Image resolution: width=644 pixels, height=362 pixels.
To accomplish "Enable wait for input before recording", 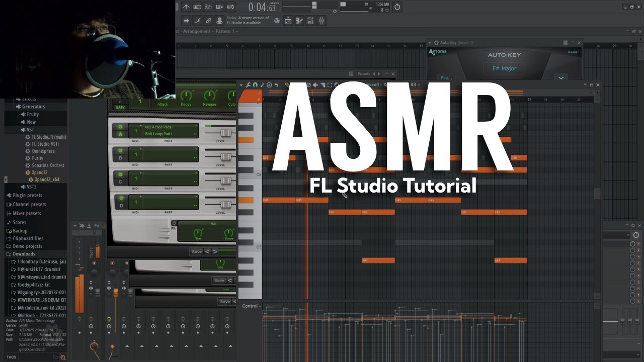I will 197,7.
